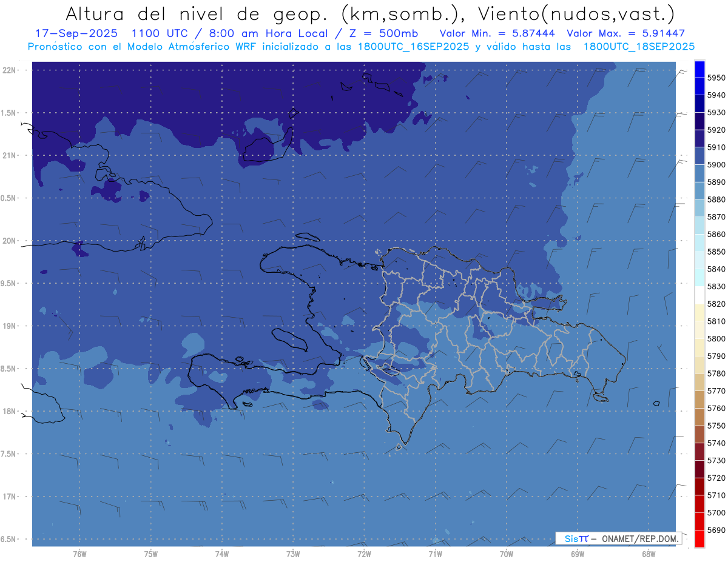Viewport: 728px width, 562px height.
Task: Click the 5790 legend value
Action: pos(716,356)
